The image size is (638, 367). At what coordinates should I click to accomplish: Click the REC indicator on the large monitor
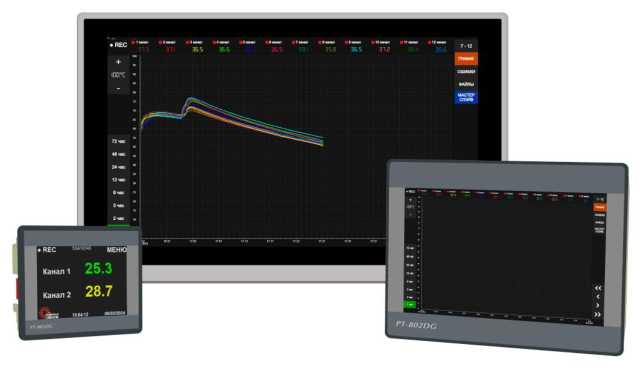(118, 45)
